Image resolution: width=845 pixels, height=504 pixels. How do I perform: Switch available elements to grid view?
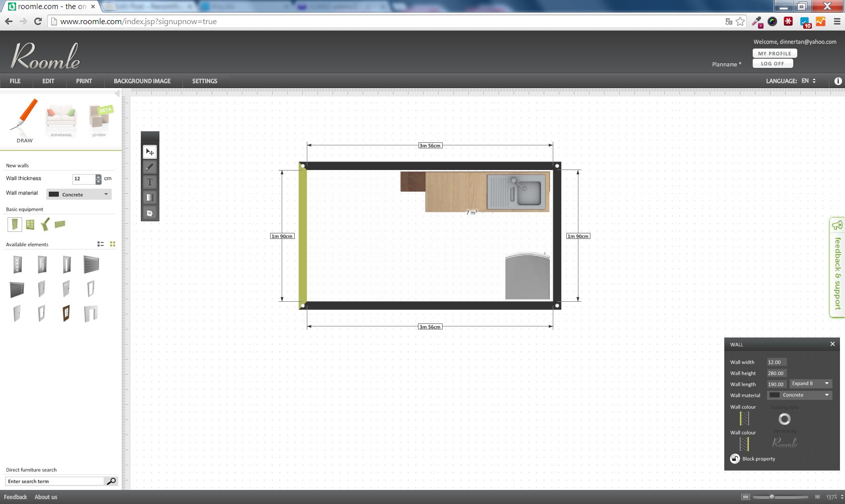113,244
